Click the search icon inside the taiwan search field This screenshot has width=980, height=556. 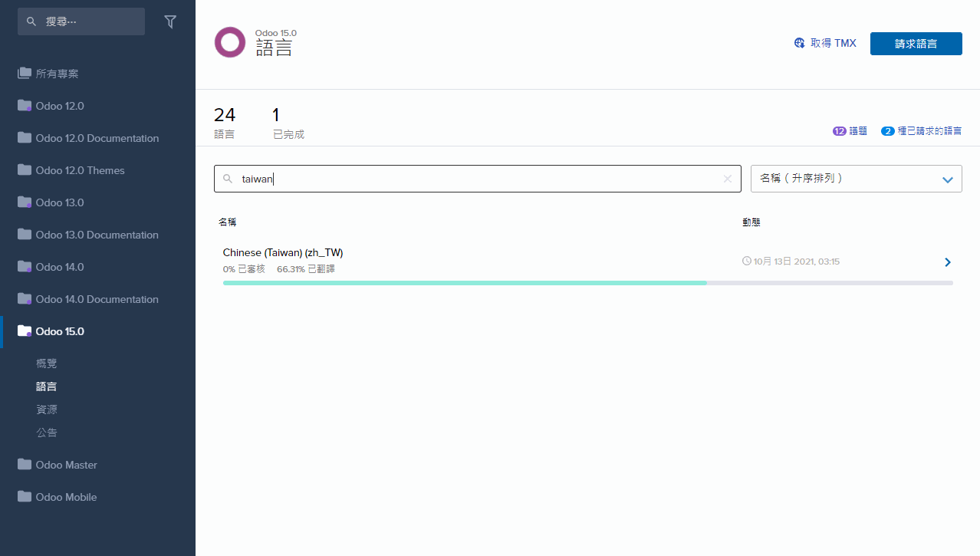[x=227, y=179]
